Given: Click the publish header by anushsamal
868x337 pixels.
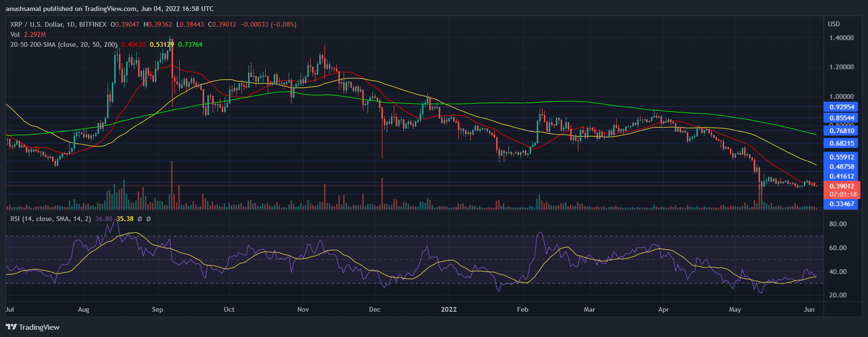Looking at the screenshot, I should point(110,9).
